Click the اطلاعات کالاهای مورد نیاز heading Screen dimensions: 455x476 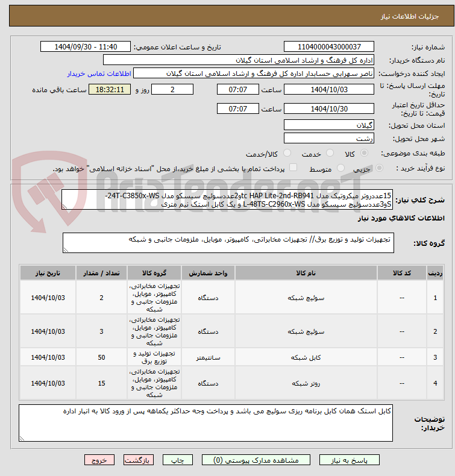click(x=401, y=218)
